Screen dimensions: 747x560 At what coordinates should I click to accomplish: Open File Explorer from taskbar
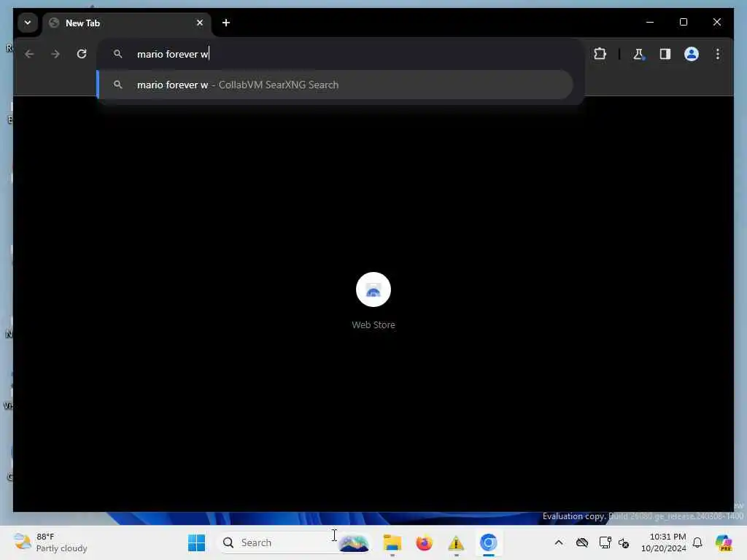coord(392,542)
